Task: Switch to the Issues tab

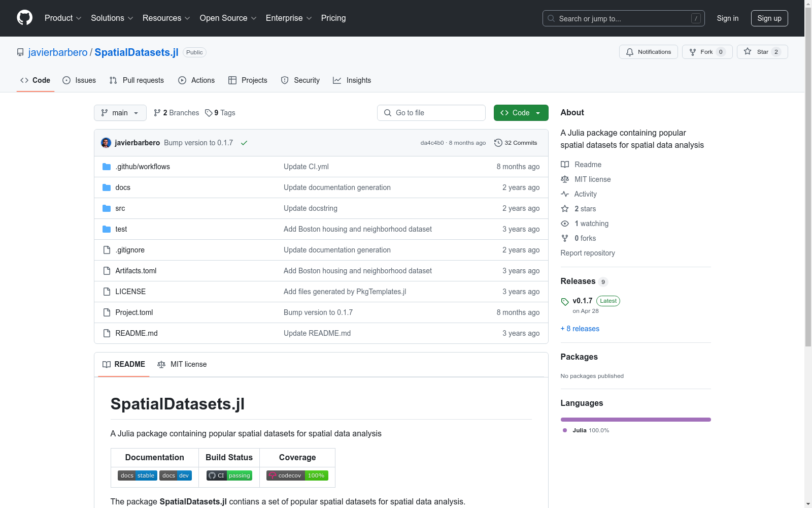Action: [x=79, y=80]
